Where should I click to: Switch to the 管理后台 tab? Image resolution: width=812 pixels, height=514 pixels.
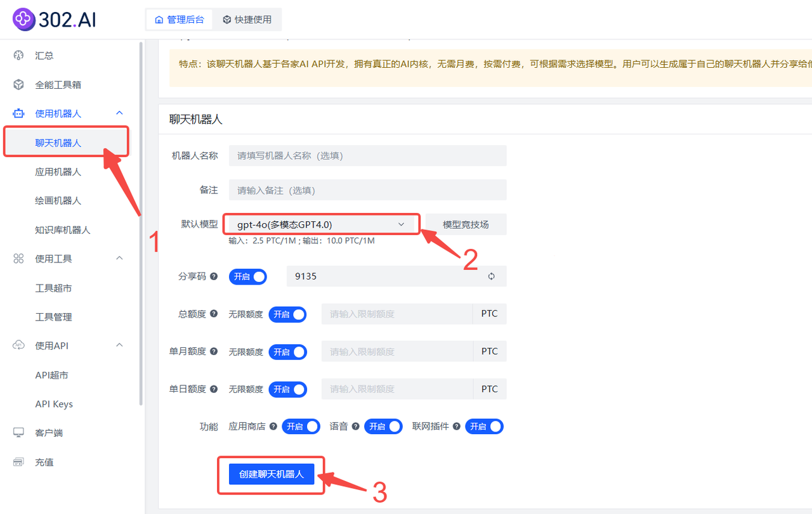coord(180,20)
